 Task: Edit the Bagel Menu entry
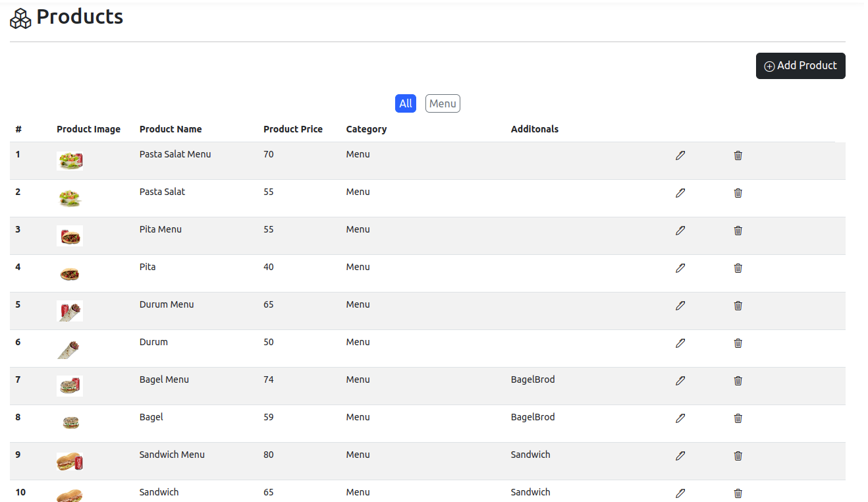tap(680, 381)
